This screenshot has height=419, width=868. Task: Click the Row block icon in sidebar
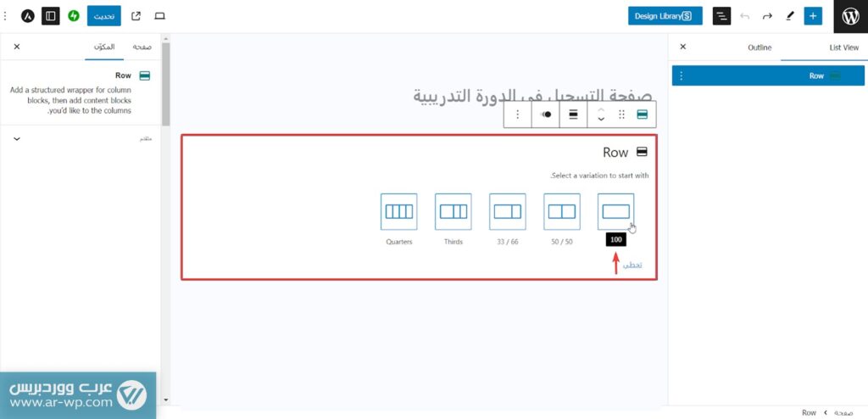(x=145, y=76)
